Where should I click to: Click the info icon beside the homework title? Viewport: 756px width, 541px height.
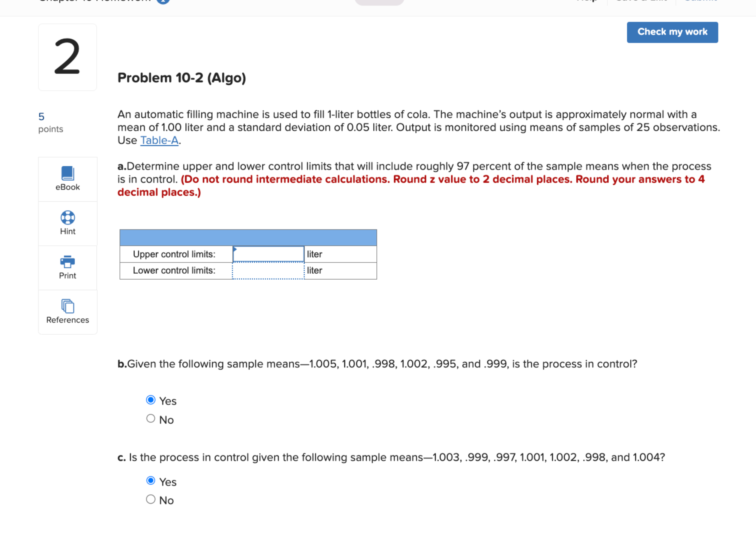163,1
